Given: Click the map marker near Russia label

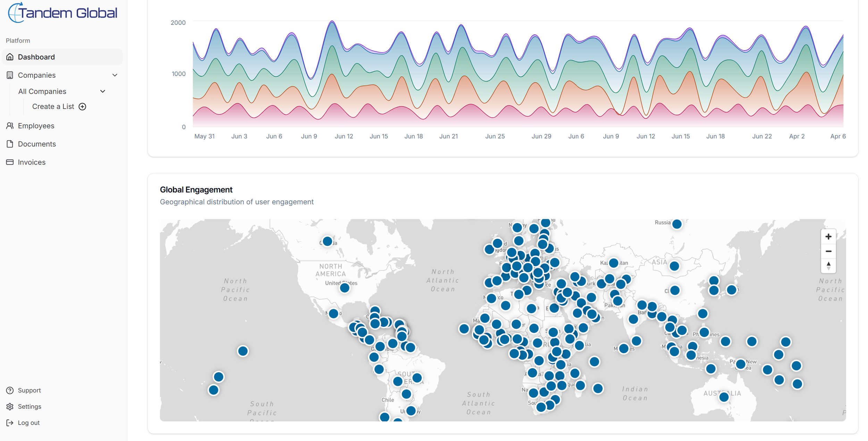Looking at the screenshot, I should 676,224.
